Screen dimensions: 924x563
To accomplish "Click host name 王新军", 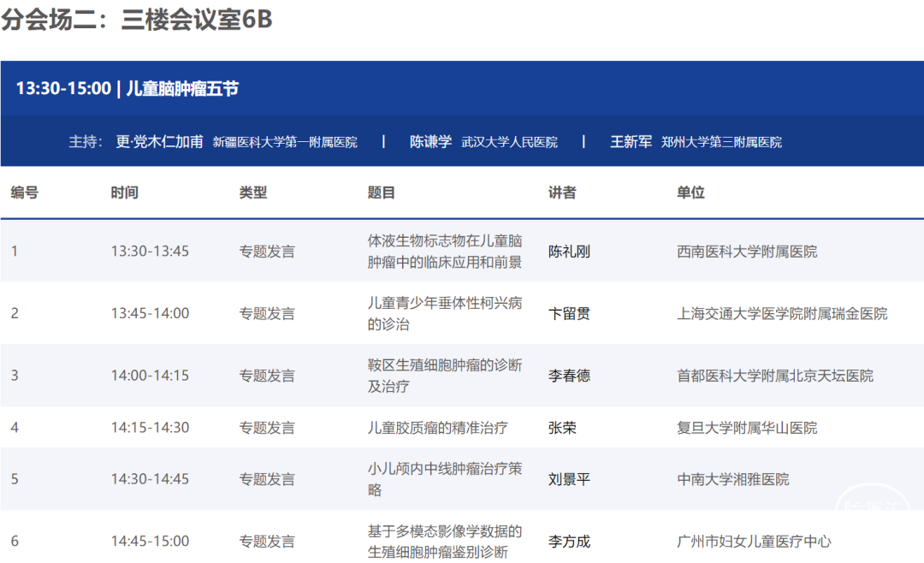I will (631, 142).
